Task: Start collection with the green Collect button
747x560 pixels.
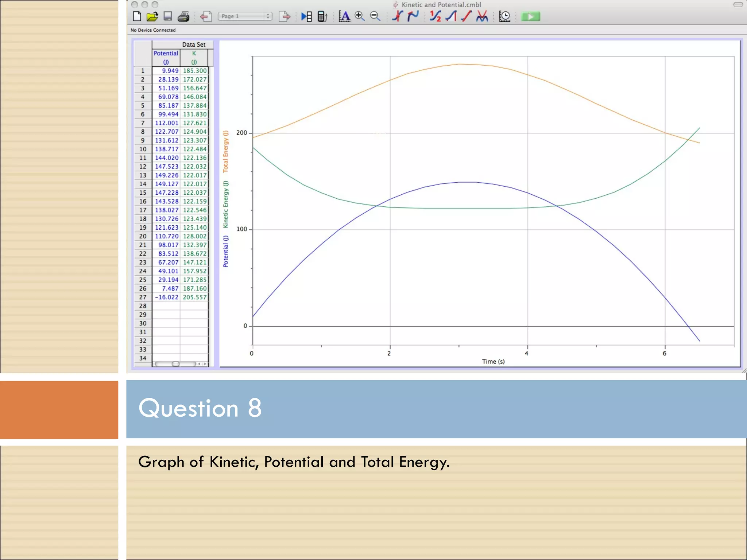Action: point(531,16)
